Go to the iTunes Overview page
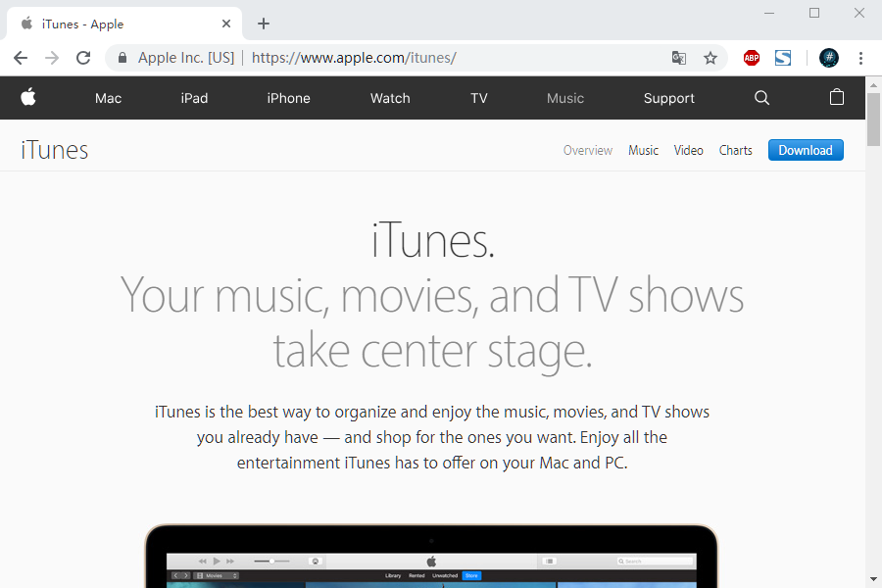 pos(588,150)
